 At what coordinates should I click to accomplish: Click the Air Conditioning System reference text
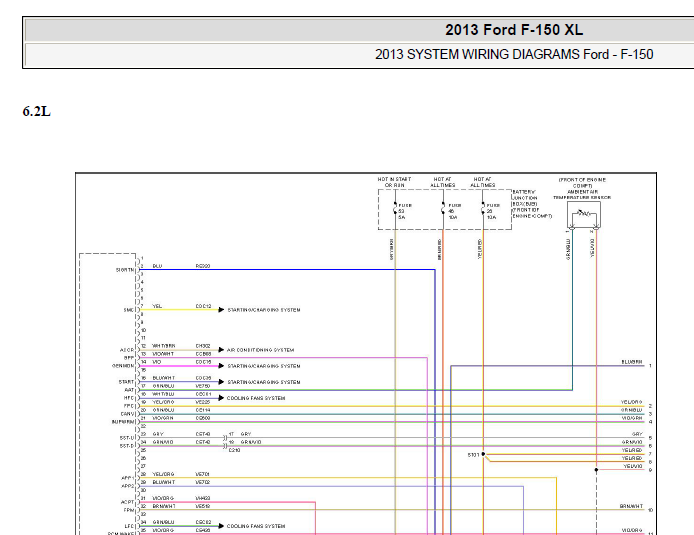260,350
